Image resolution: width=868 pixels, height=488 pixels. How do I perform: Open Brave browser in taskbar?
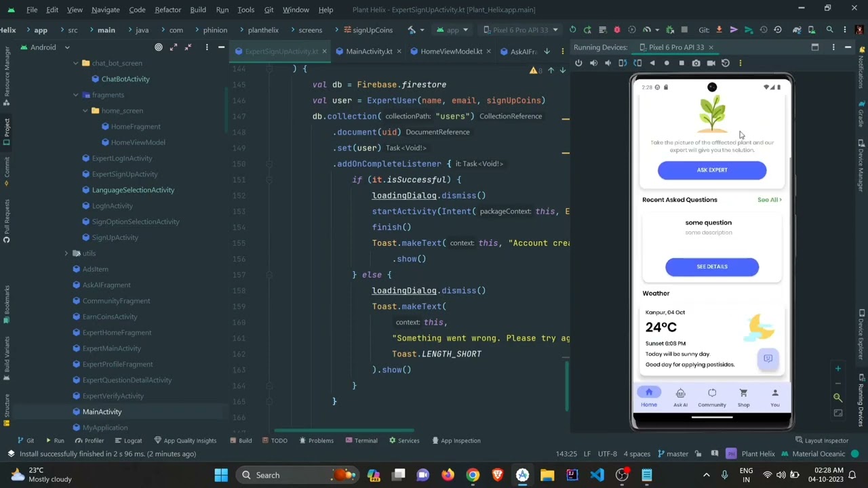(x=497, y=475)
